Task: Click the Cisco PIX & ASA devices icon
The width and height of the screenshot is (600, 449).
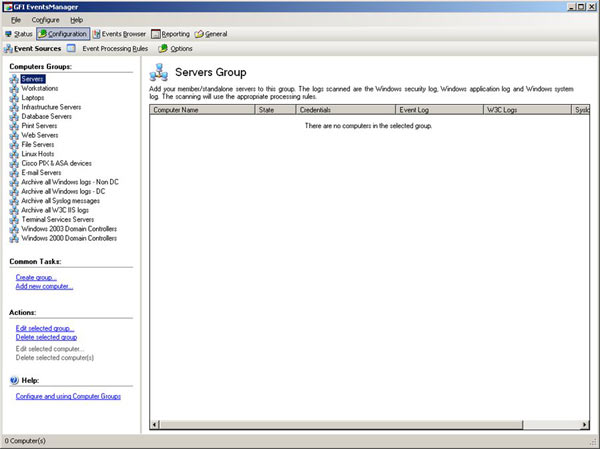Action: (x=14, y=163)
